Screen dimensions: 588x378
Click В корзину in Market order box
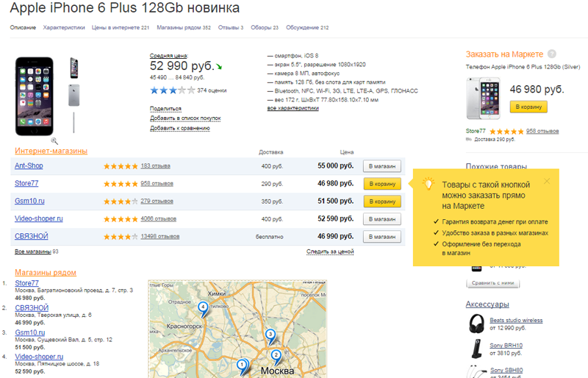pos(528,107)
